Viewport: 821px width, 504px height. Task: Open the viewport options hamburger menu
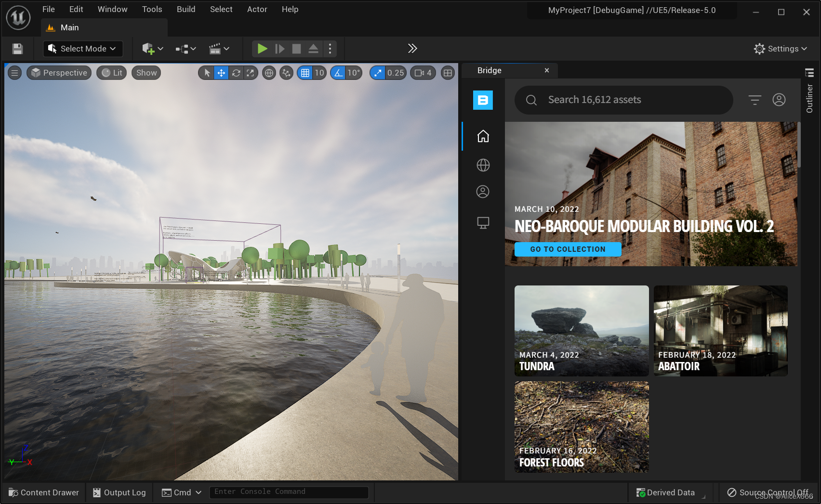coord(14,73)
